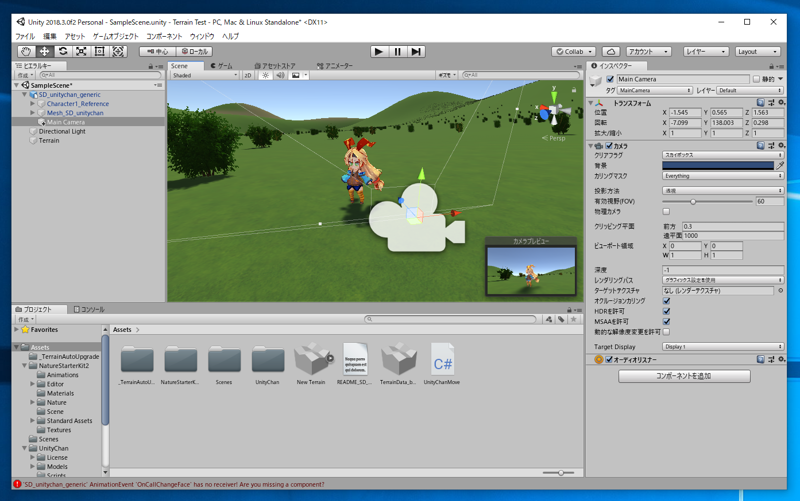Switch to the Asset Store tab

pyautogui.click(x=274, y=66)
